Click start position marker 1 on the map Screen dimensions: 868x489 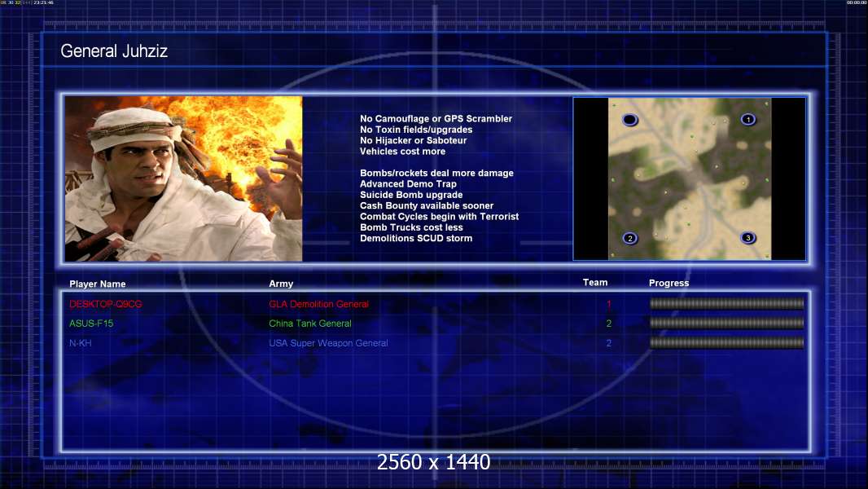coord(747,120)
